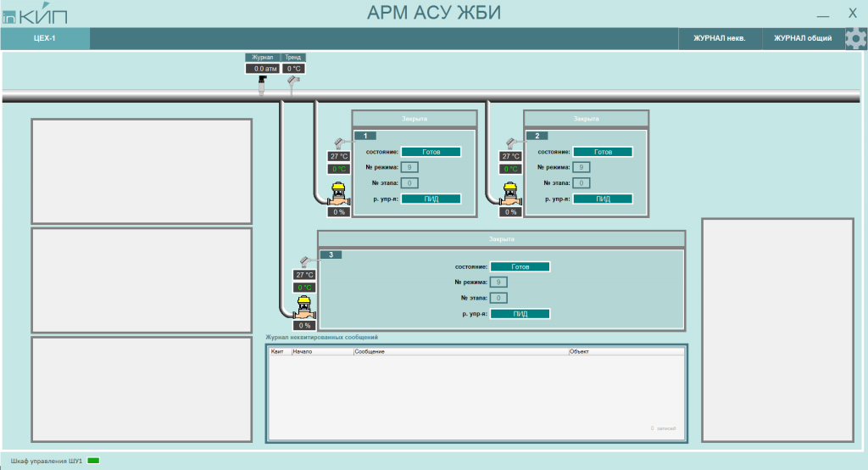The image size is (868, 470).
Task: Click the inKIP logo
Action: (x=35, y=14)
